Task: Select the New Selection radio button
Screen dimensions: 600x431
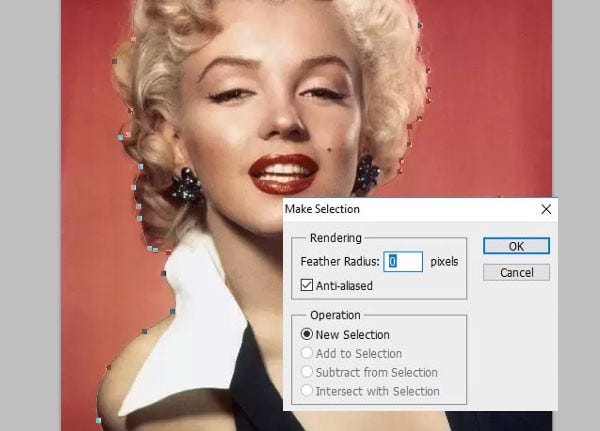Action: [x=307, y=334]
